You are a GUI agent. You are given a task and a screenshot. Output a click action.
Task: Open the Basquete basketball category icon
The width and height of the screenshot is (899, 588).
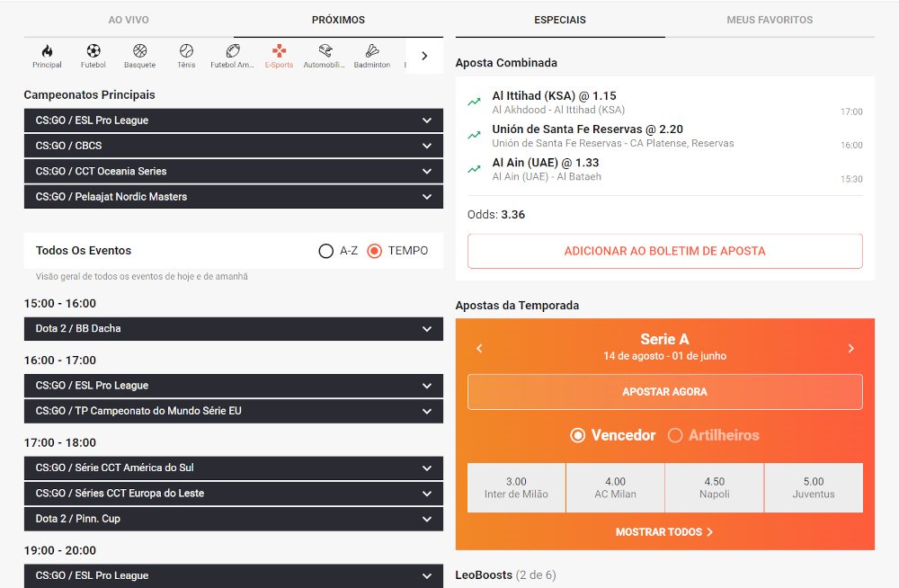point(139,51)
